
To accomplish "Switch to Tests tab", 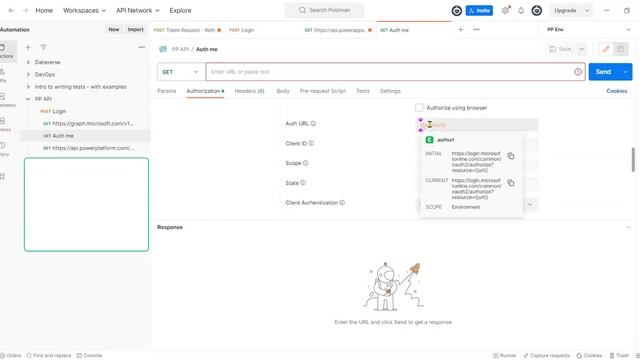I will [362, 91].
